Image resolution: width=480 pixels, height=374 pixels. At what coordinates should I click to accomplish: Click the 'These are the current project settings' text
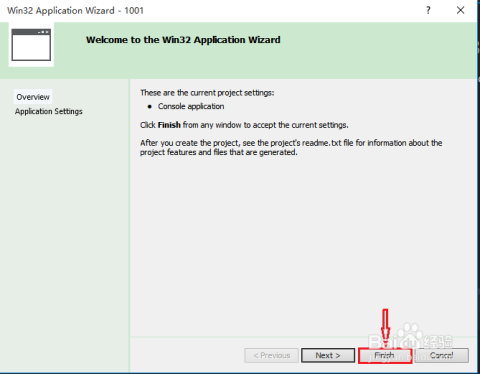pyautogui.click(x=207, y=93)
